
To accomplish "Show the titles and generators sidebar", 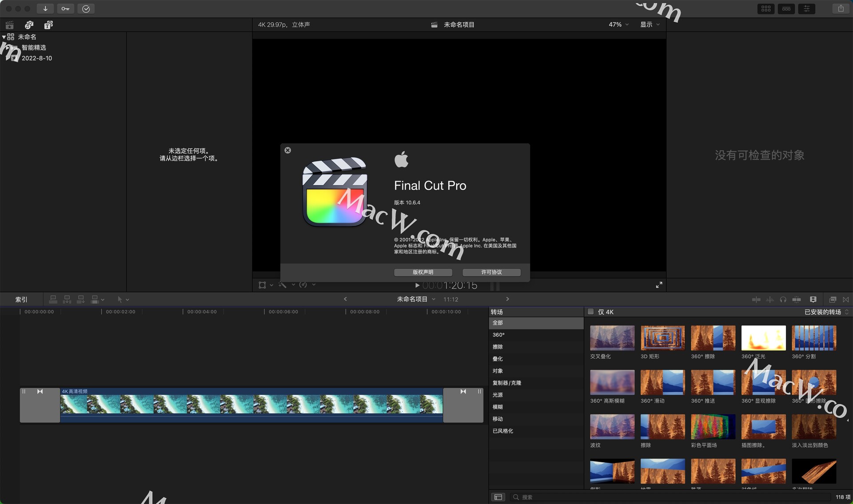I will [x=48, y=25].
